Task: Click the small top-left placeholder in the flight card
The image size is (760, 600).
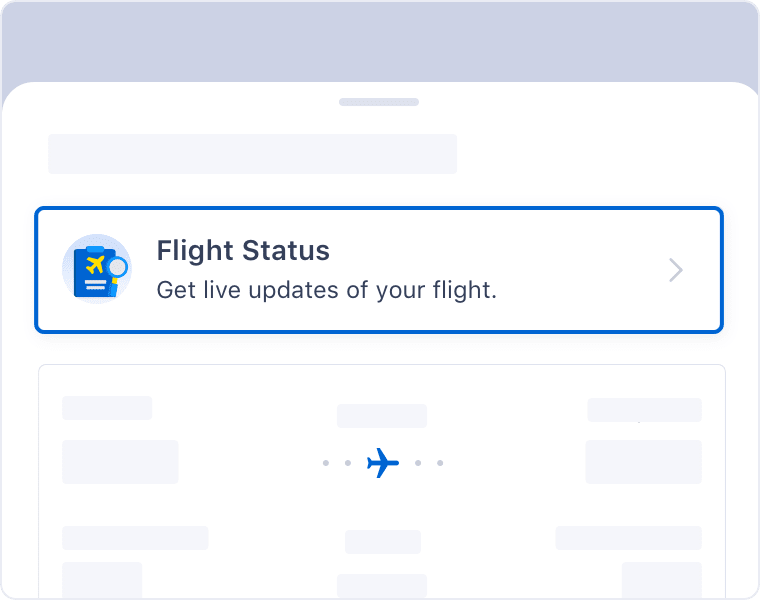Action: (107, 408)
